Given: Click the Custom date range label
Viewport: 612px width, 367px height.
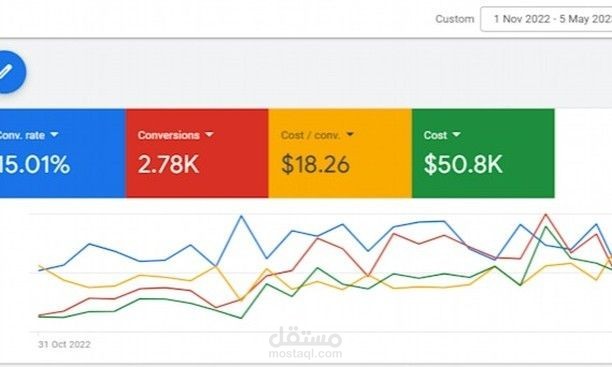Looking at the screenshot, I should coord(455,19).
